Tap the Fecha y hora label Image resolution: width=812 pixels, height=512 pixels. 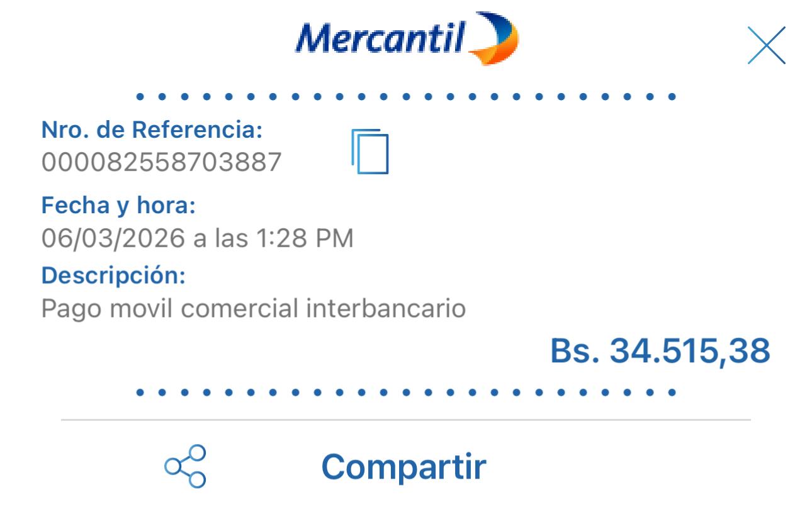coord(118,206)
